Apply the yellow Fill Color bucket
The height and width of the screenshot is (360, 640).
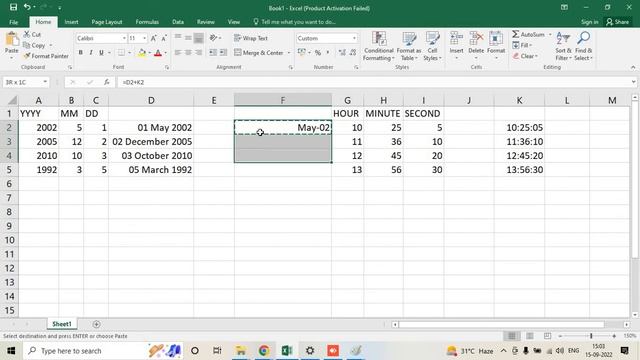pos(142,53)
